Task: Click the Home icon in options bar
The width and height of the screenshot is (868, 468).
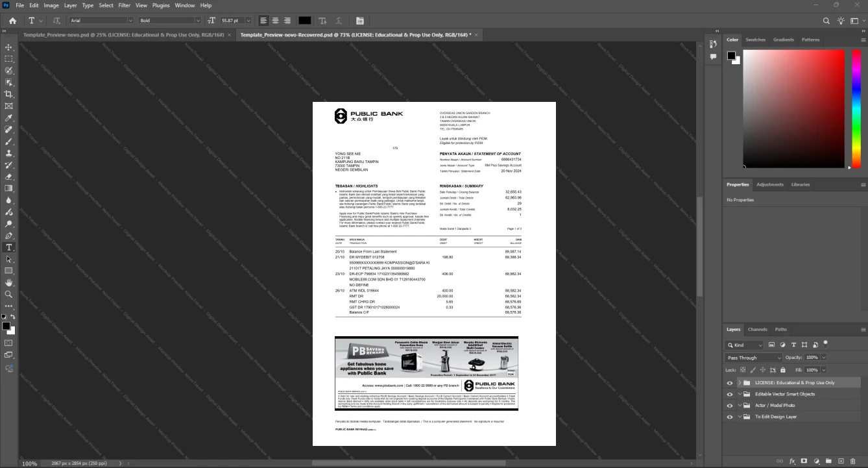Action: (x=12, y=21)
